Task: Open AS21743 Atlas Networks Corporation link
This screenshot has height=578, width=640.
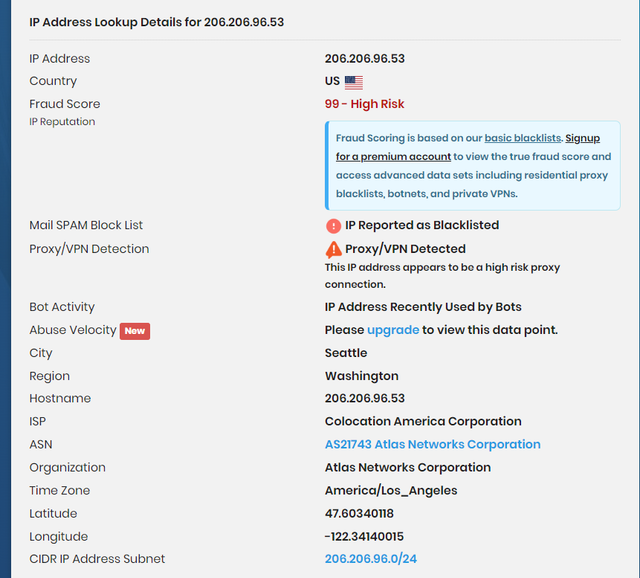Action: point(433,444)
